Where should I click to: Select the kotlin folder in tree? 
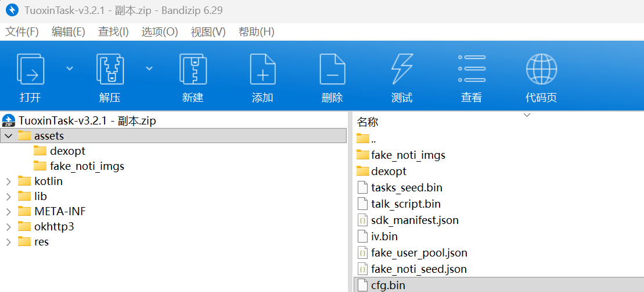click(x=48, y=181)
